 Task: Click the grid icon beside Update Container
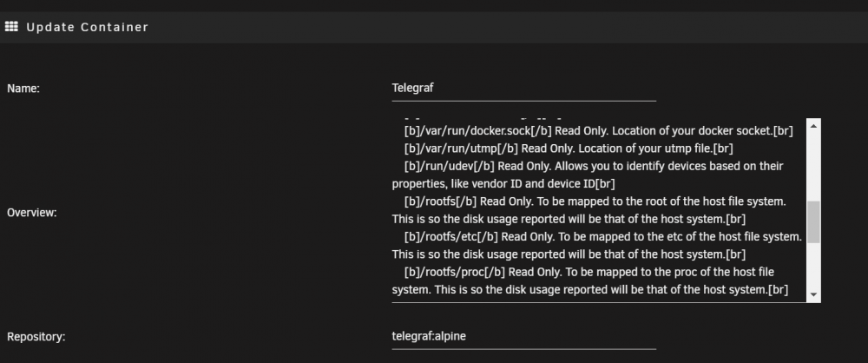point(11,26)
